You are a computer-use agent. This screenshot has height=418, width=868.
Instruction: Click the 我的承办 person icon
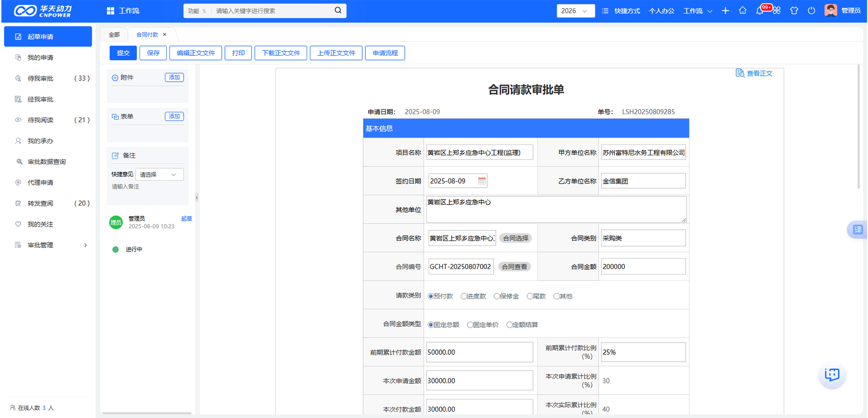coord(18,141)
